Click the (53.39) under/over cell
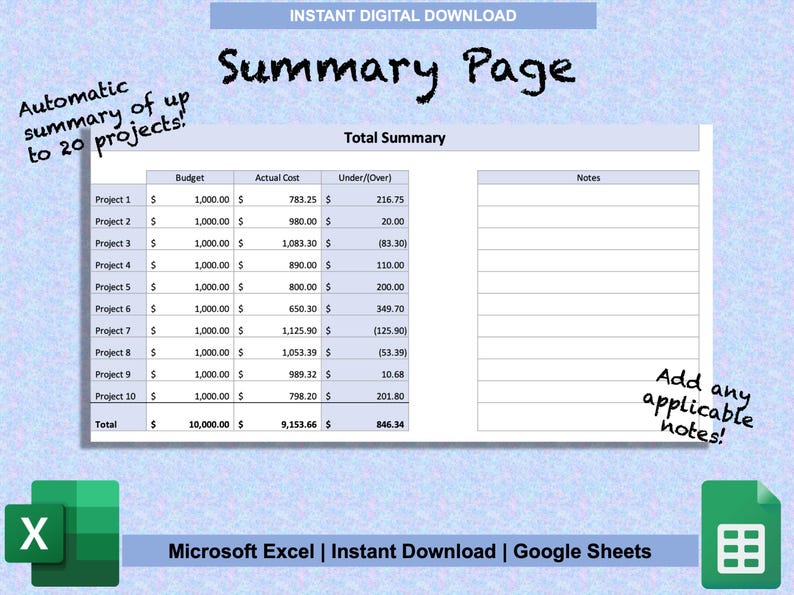 tap(365, 348)
